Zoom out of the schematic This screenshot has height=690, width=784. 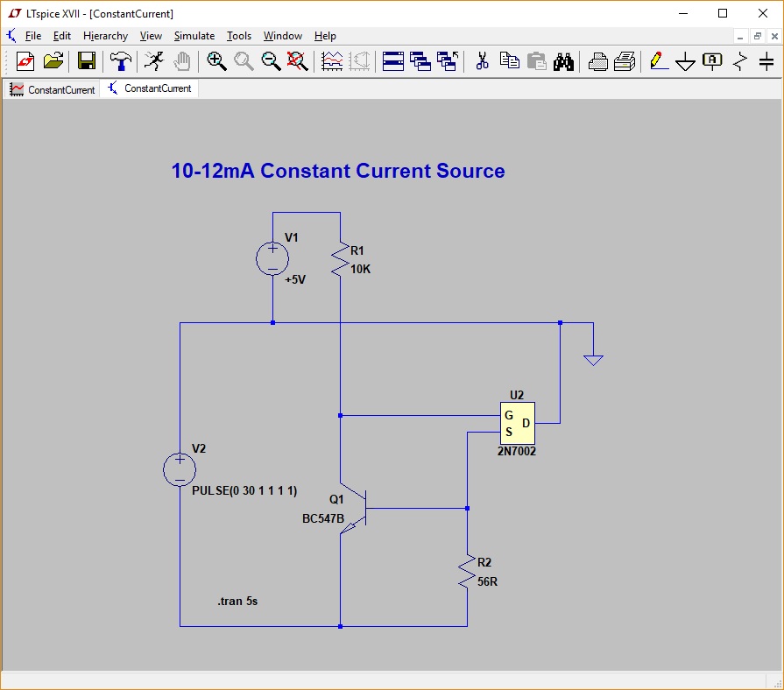point(272,62)
